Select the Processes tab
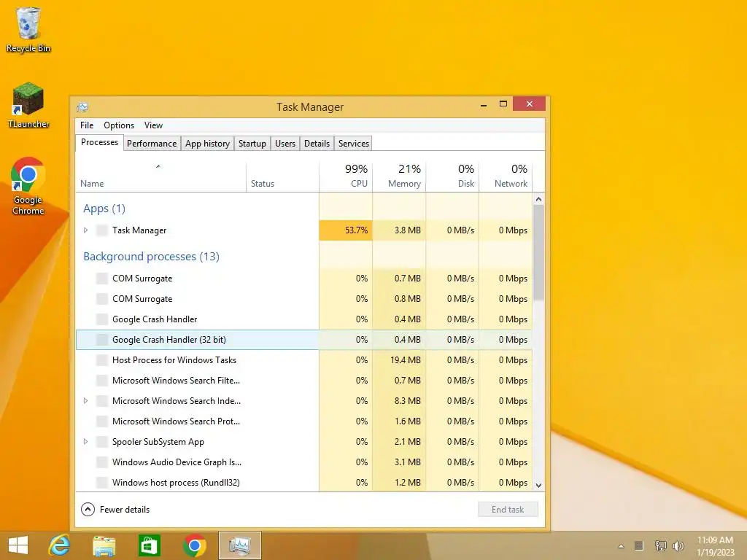 click(x=99, y=142)
